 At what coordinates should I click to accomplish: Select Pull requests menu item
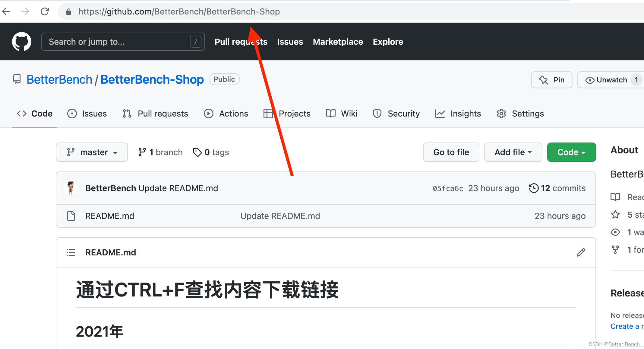click(x=241, y=41)
